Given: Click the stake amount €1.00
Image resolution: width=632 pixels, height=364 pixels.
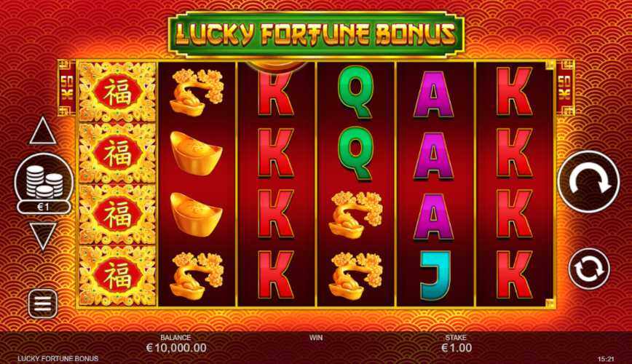Looking at the screenshot, I should (x=457, y=348).
